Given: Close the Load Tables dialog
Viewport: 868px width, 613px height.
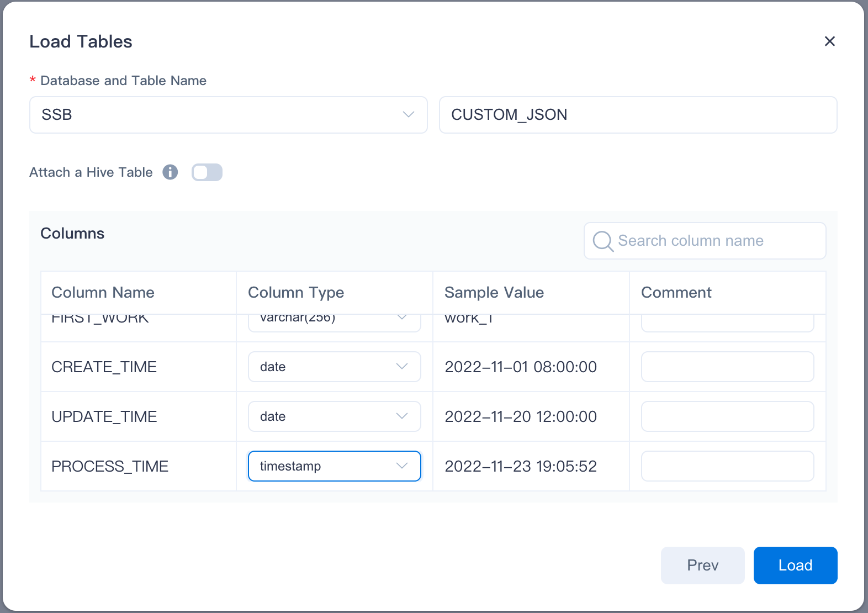Looking at the screenshot, I should [829, 41].
